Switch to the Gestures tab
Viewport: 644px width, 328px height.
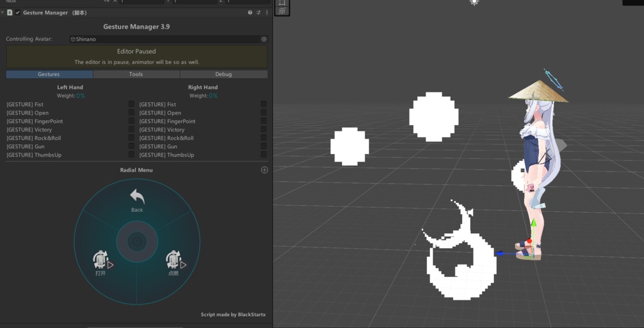tap(49, 74)
